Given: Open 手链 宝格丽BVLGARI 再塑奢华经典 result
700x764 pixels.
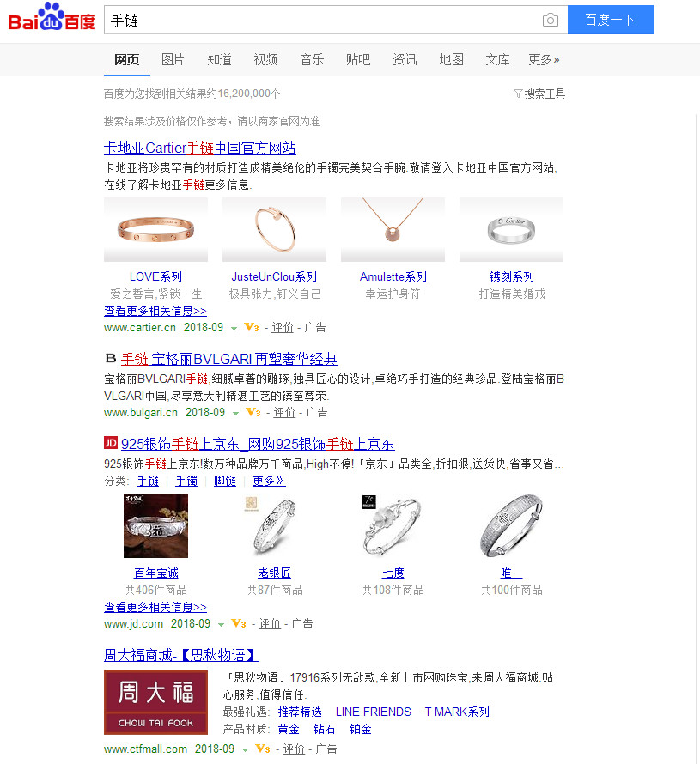Looking at the screenshot, I should pyautogui.click(x=229, y=359).
